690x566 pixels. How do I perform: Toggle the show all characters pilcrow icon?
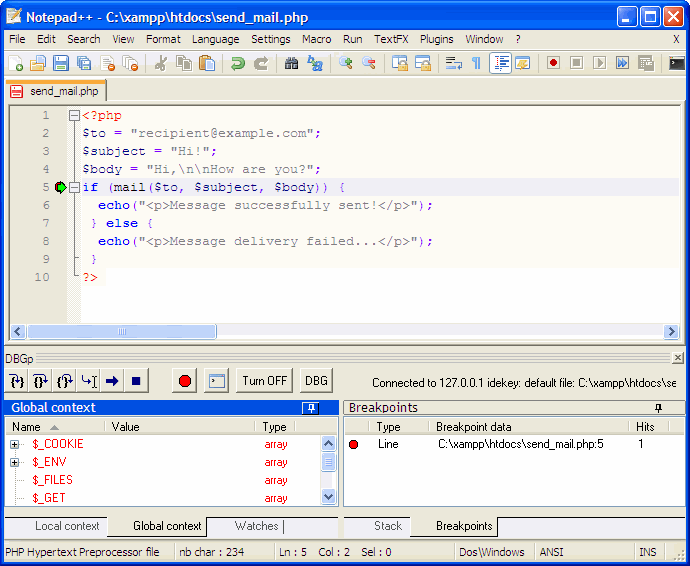click(476, 63)
